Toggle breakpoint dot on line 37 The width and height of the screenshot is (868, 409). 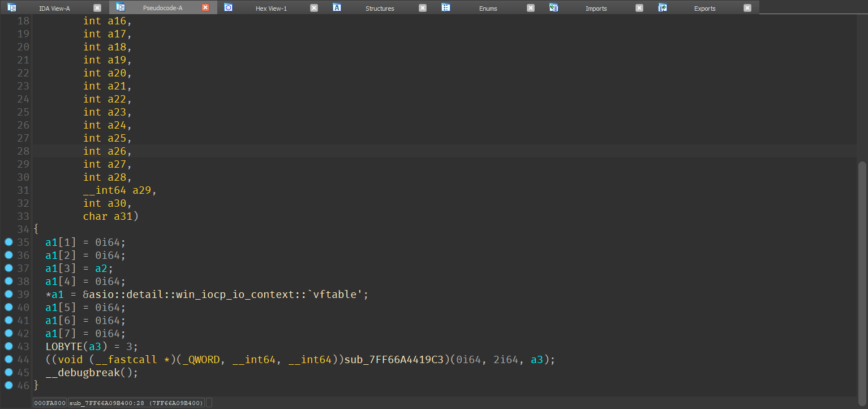coord(8,268)
